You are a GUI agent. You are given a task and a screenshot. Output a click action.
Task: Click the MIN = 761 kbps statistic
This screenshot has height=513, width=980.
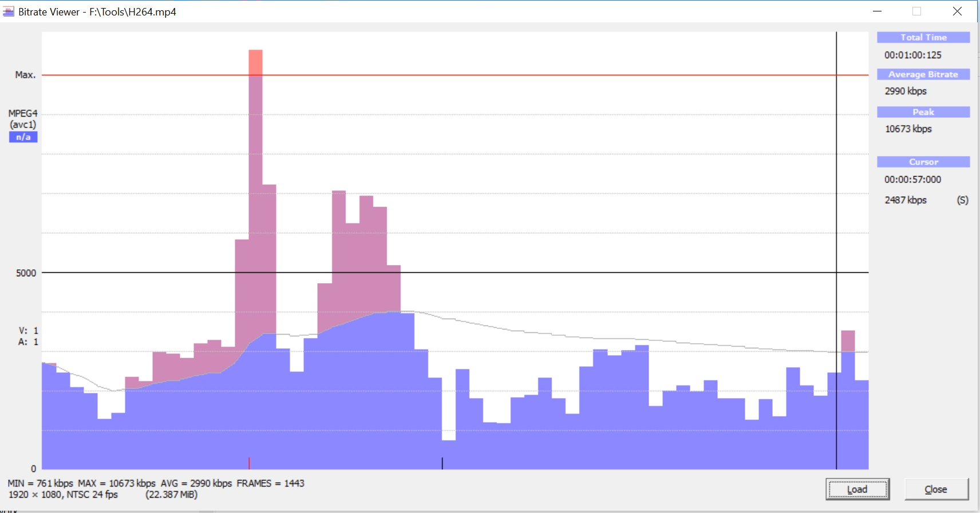41,483
